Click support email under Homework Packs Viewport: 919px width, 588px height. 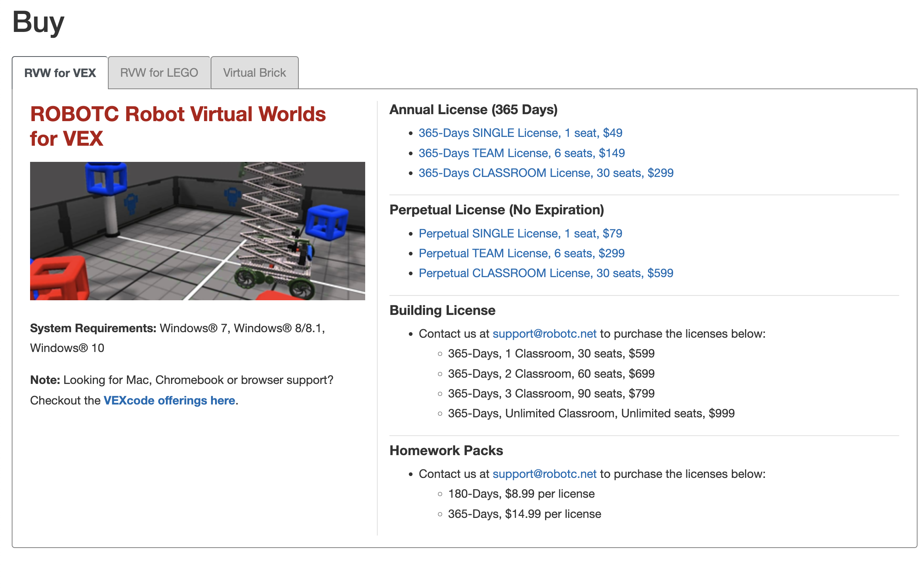(x=544, y=474)
